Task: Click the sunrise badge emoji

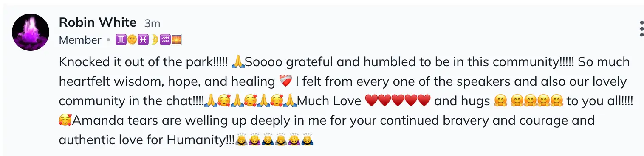Action: click(x=177, y=40)
